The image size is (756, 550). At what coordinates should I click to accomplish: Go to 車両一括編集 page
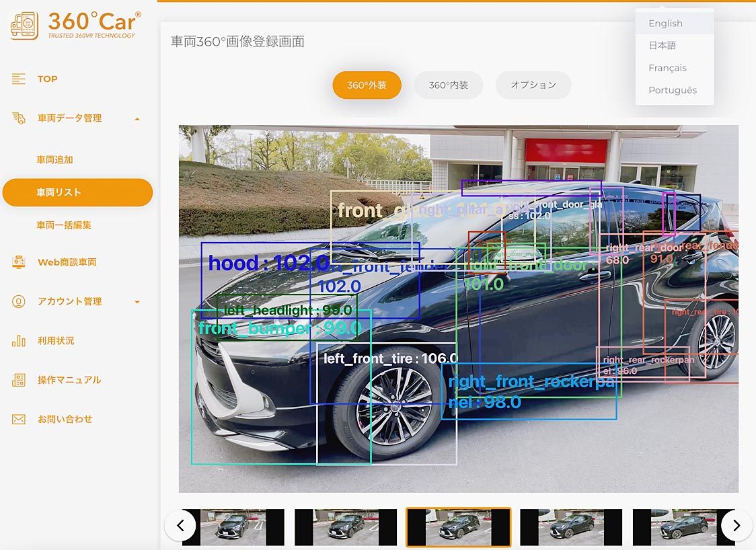coord(64,225)
